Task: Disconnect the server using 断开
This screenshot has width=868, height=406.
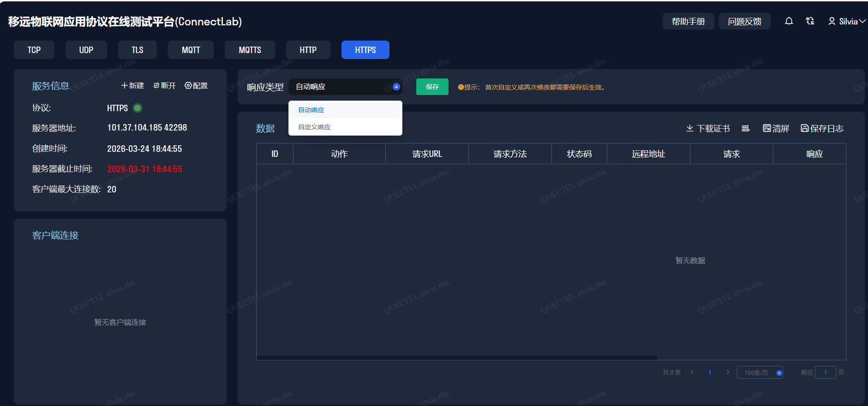Action: pyautogui.click(x=165, y=86)
